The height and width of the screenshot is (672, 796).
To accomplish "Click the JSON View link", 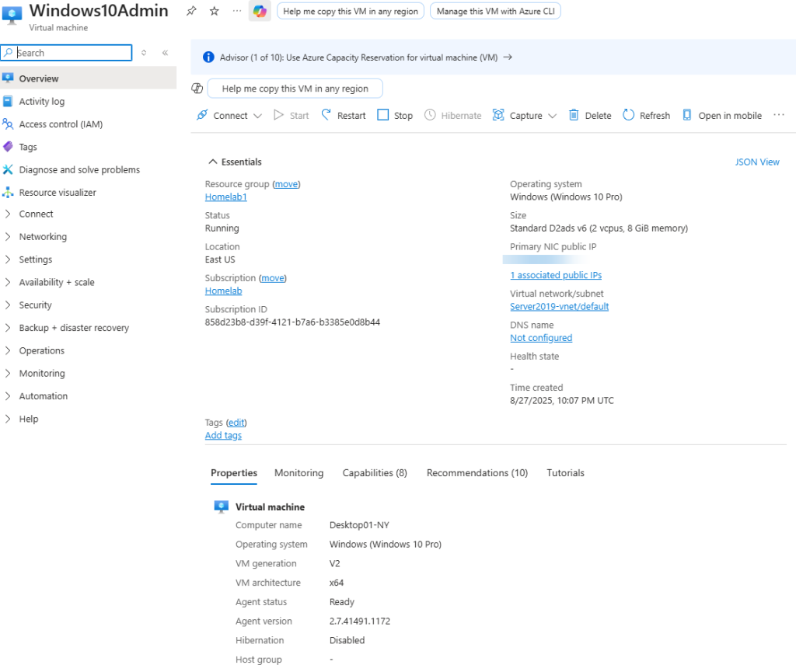I will click(x=756, y=162).
